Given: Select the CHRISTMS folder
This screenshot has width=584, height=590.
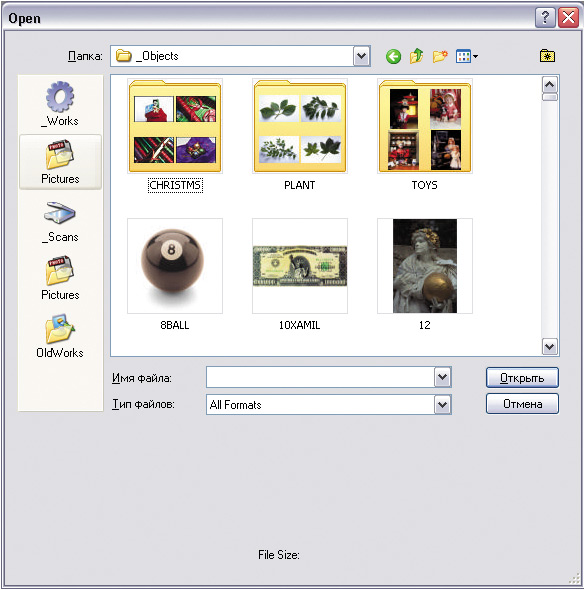Looking at the screenshot, I should (x=175, y=126).
